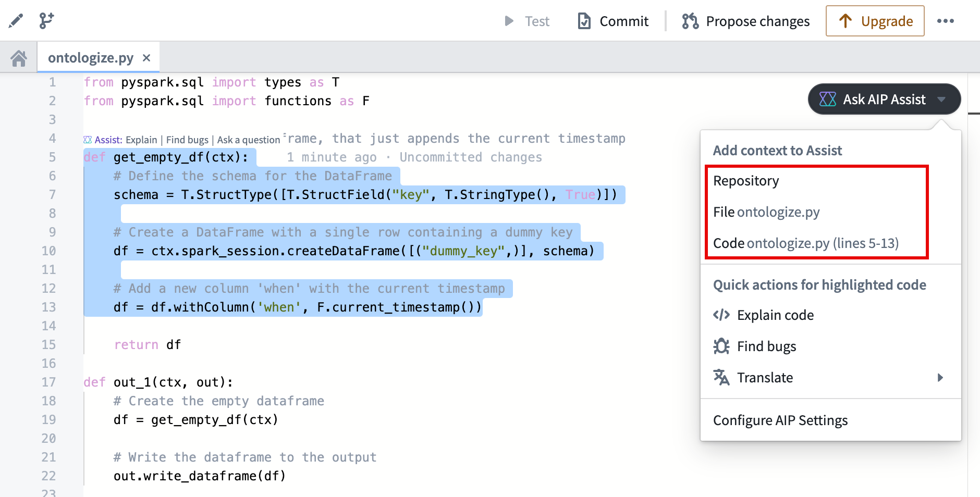Click the Propose changes pull-request icon
Image resolution: width=980 pixels, height=497 pixels.
point(690,21)
